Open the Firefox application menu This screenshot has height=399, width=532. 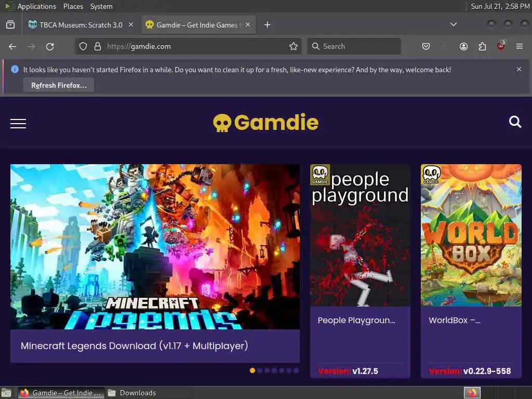pos(520,46)
